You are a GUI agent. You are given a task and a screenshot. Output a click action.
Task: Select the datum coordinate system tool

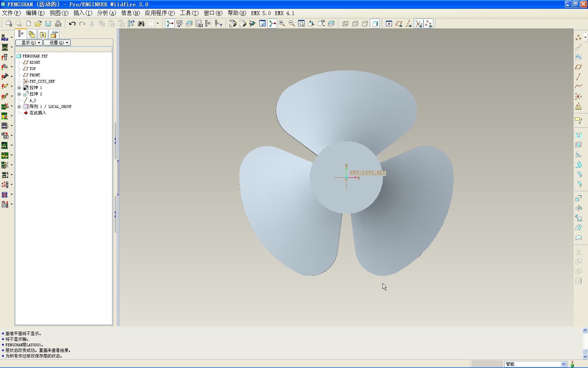pos(578,96)
